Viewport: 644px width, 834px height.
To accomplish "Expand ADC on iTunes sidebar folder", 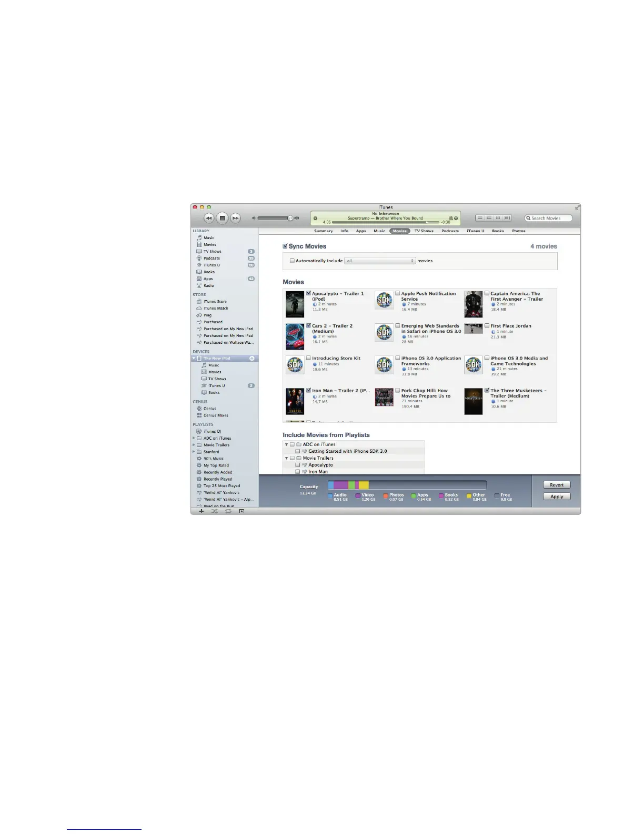I will pos(194,439).
